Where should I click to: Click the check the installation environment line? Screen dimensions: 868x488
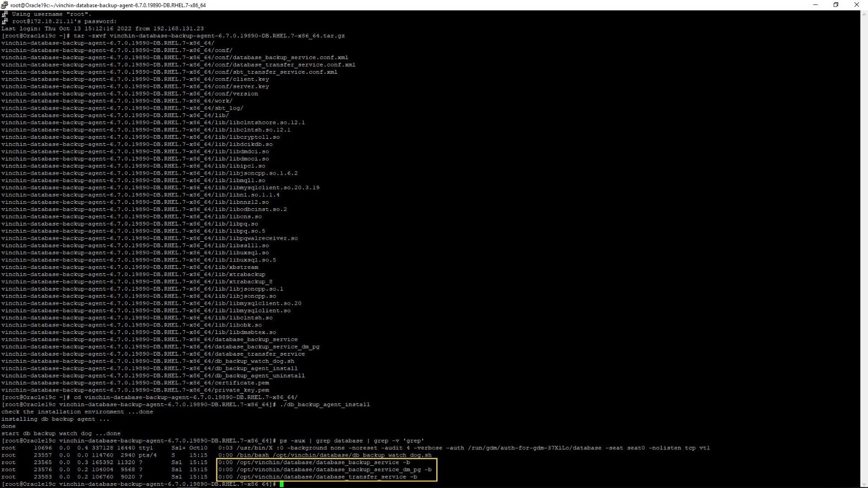click(77, 412)
